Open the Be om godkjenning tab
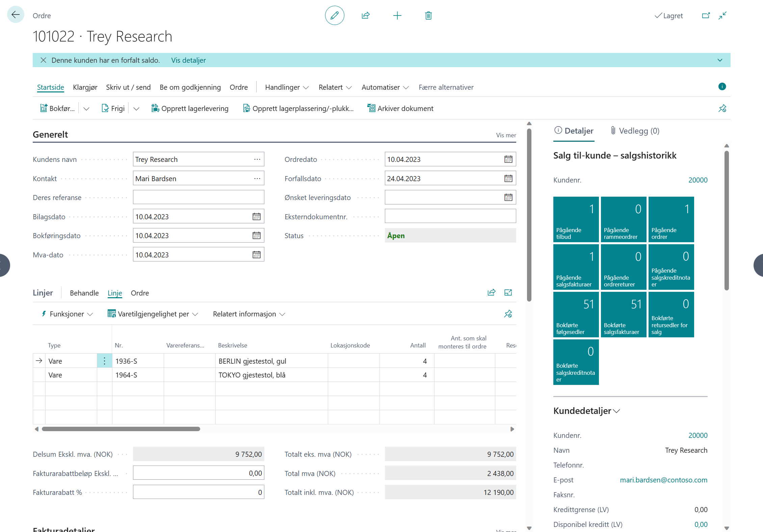Image resolution: width=763 pixels, height=532 pixels. pyautogui.click(x=190, y=87)
